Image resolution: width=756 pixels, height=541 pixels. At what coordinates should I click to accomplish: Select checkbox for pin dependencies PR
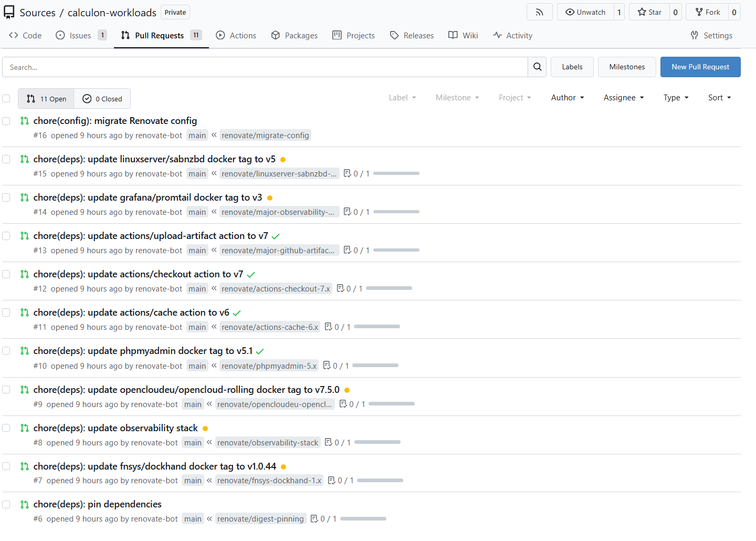(6, 504)
